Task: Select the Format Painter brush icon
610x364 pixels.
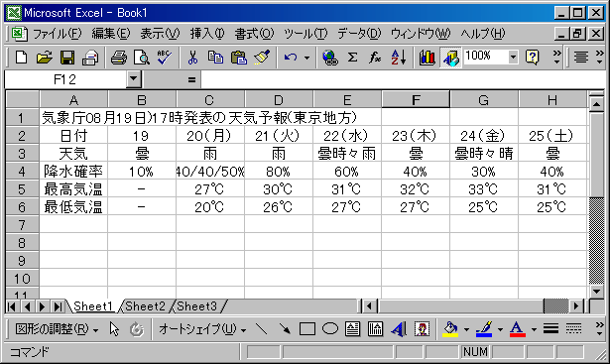Action: point(262,58)
